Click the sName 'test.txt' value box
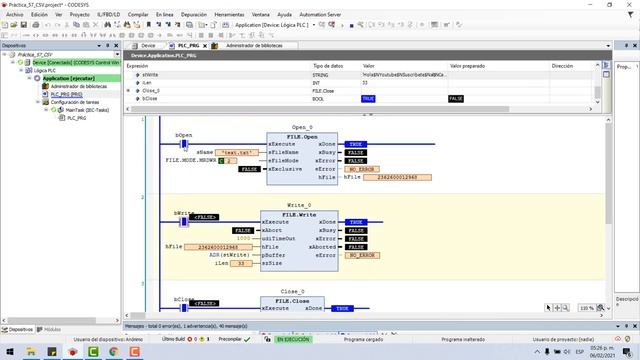The height and width of the screenshot is (360, 640). tap(237, 152)
